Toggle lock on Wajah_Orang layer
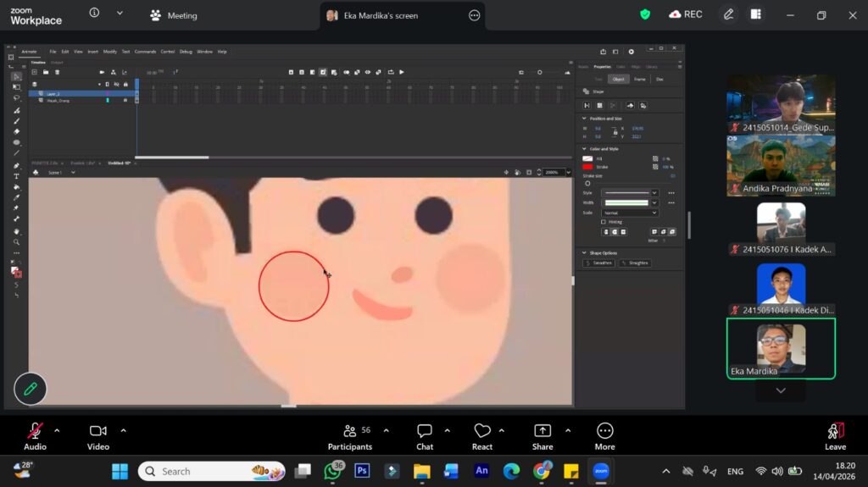Image resolution: width=868 pixels, height=487 pixels. 125,100
